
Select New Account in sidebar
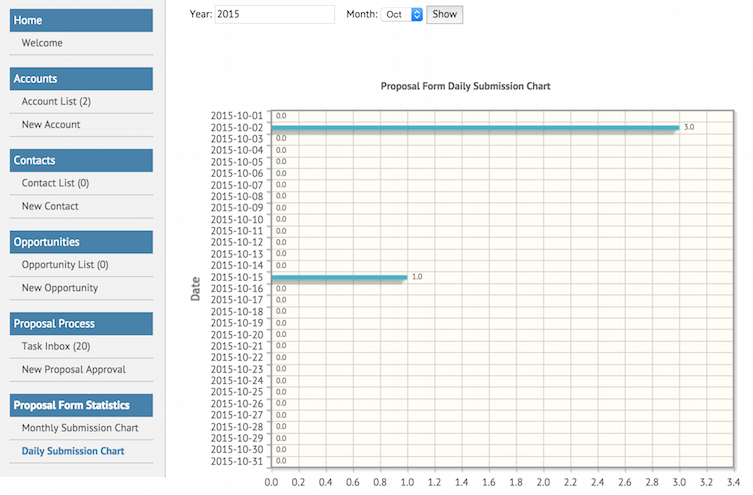click(51, 124)
